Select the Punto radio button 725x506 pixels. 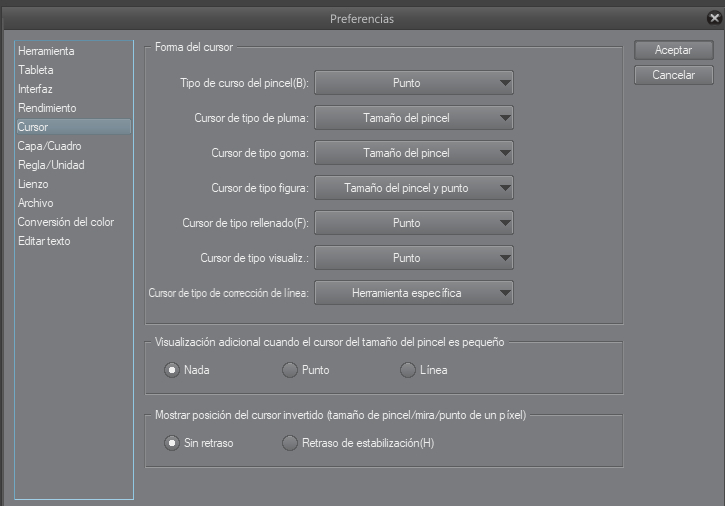click(290, 370)
